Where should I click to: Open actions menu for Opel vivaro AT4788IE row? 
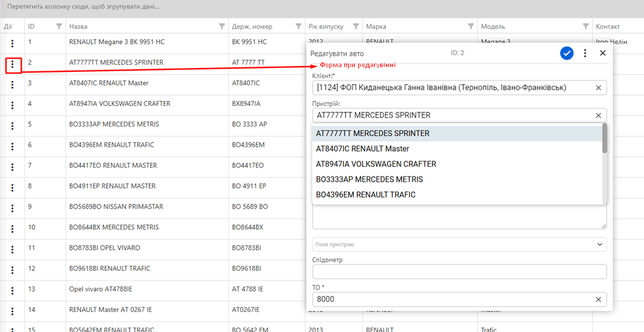(x=13, y=290)
